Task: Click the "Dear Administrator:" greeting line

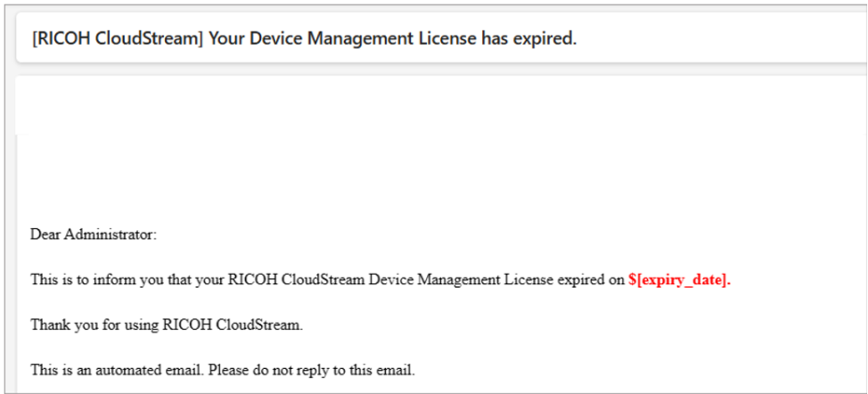Action: point(94,234)
